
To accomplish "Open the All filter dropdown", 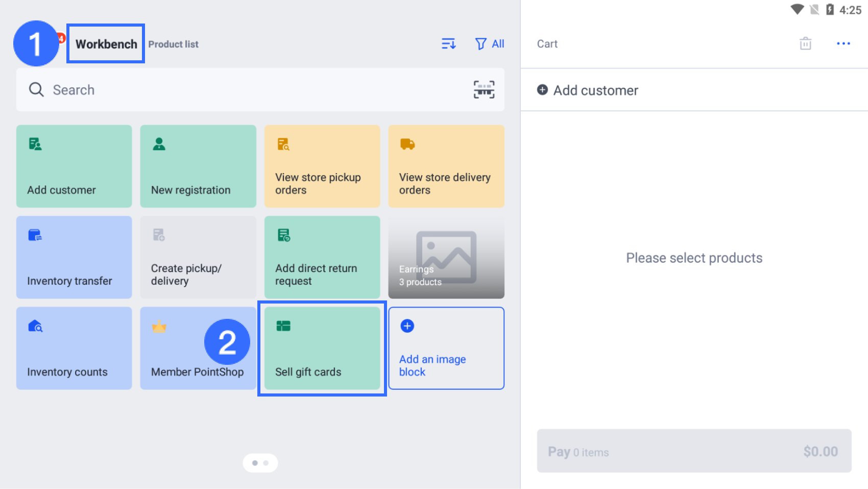I will [490, 44].
